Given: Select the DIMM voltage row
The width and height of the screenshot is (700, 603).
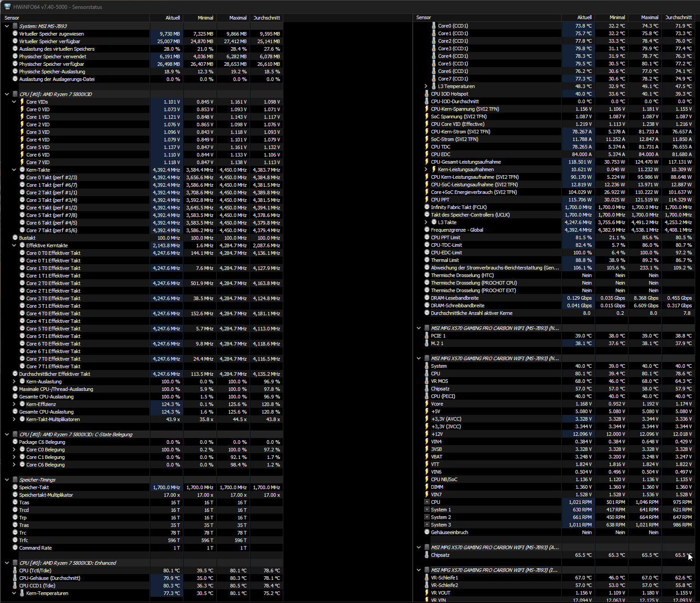Looking at the screenshot, I should pos(554,487).
